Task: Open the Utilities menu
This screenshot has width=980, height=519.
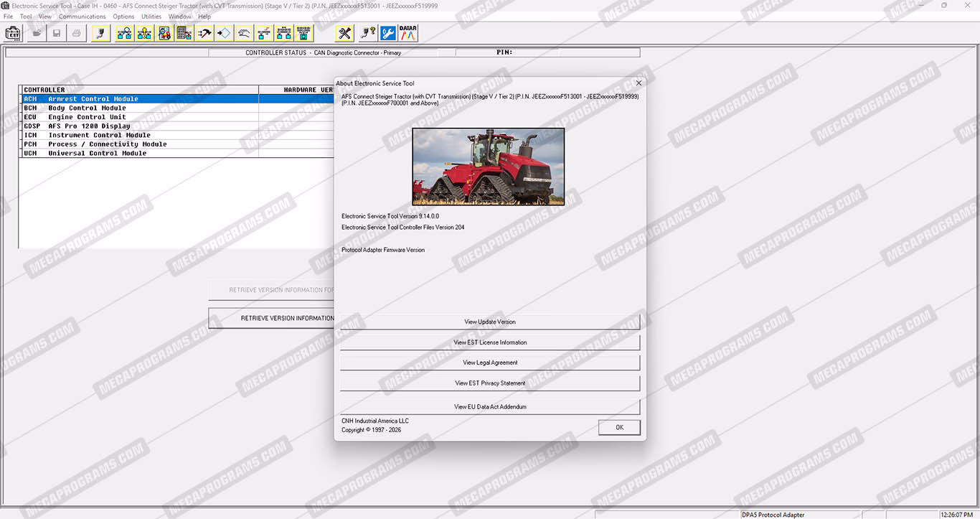Action: [151, 17]
